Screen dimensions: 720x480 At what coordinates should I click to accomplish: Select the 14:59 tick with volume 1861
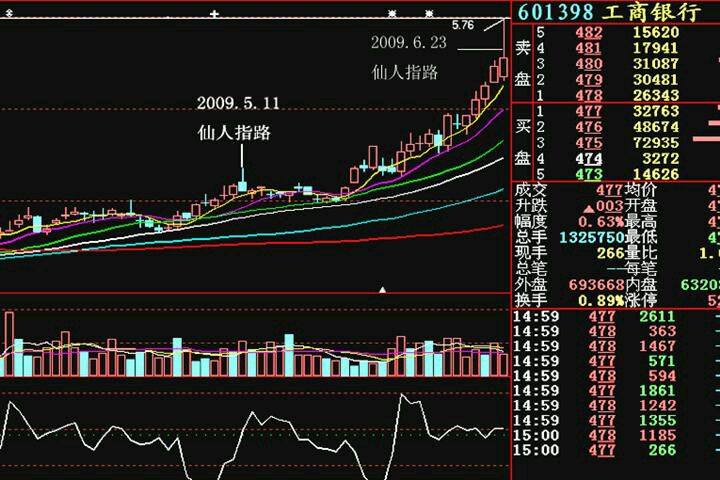point(616,391)
